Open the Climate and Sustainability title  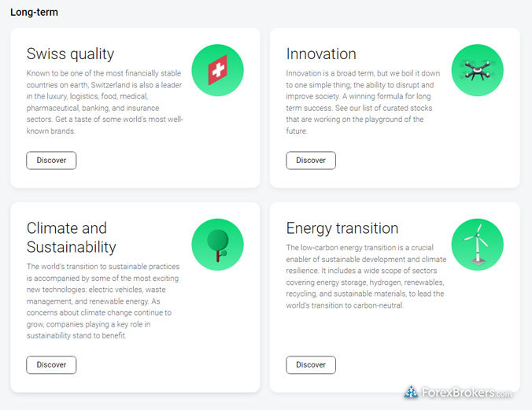72,238
